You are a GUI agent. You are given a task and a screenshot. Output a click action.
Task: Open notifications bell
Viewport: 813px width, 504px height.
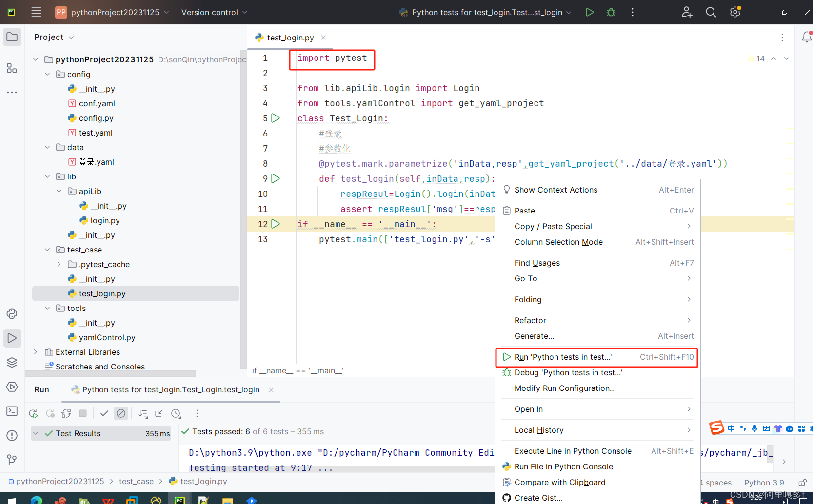(x=807, y=37)
